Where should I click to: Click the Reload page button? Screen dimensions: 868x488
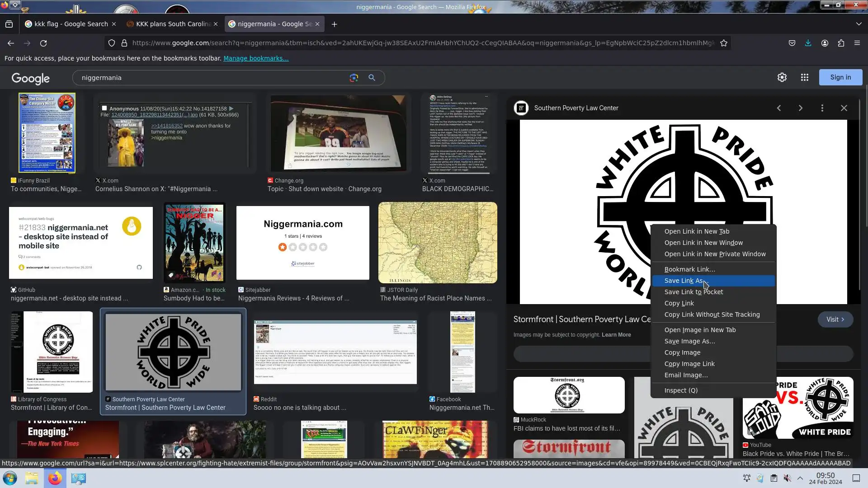[43, 43]
